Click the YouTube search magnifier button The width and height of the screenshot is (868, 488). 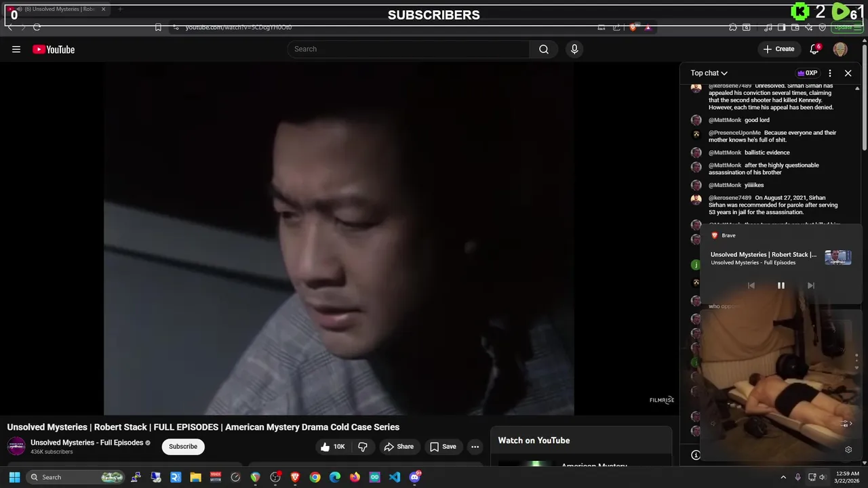point(543,49)
